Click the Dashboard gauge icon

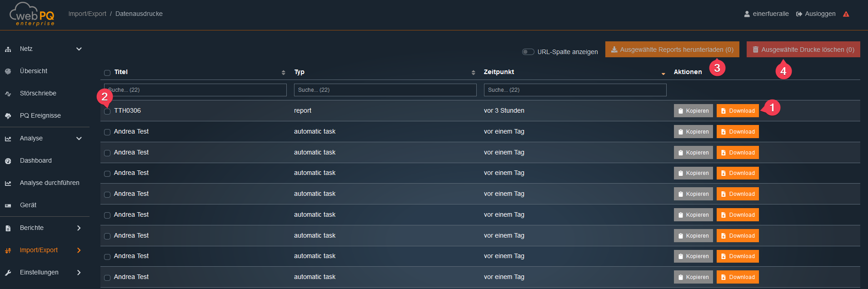(8, 161)
